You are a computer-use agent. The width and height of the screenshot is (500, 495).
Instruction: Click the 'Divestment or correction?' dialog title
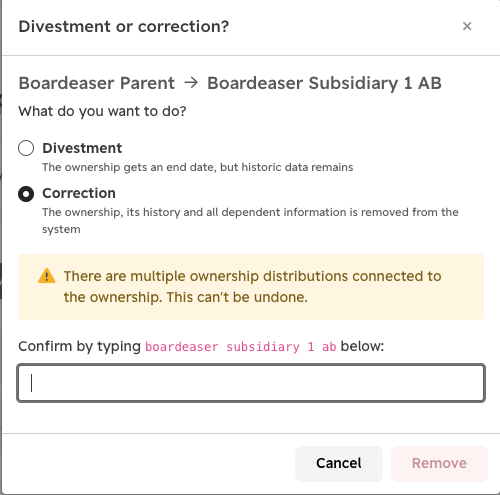coord(124,26)
